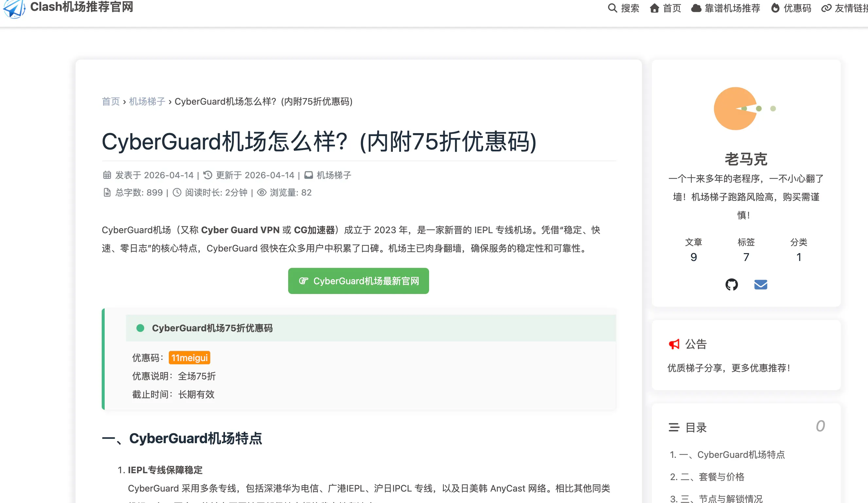Click the calendar publish date icon

[x=107, y=175]
